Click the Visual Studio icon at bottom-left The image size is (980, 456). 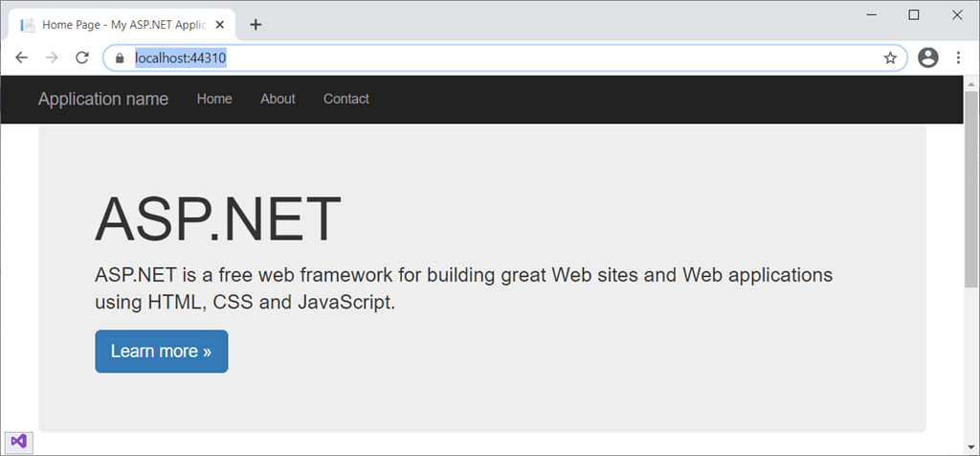(18, 443)
